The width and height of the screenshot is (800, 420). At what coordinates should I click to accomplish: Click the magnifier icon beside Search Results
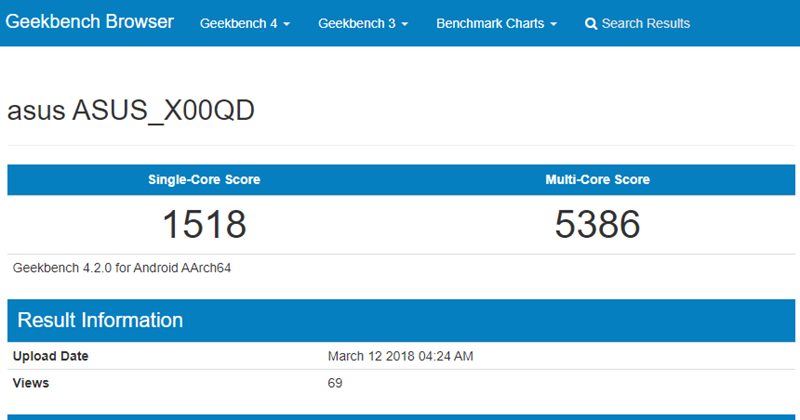click(591, 23)
